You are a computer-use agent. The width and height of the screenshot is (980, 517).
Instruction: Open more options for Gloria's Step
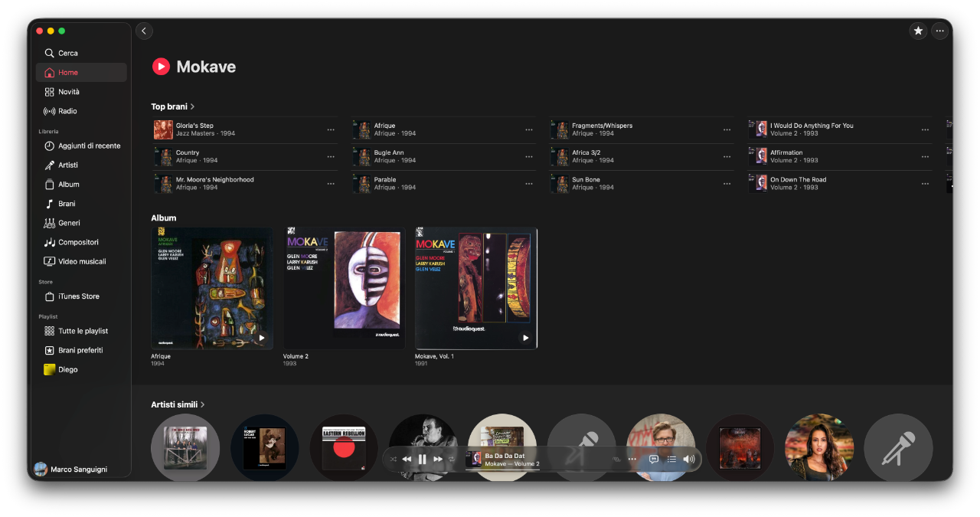(331, 129)
